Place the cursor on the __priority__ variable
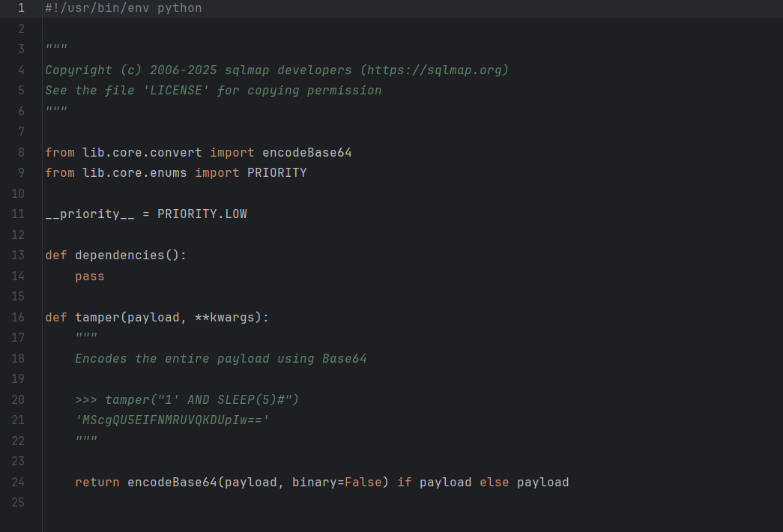This screenshot has width=783, height=532. (89, 214)
